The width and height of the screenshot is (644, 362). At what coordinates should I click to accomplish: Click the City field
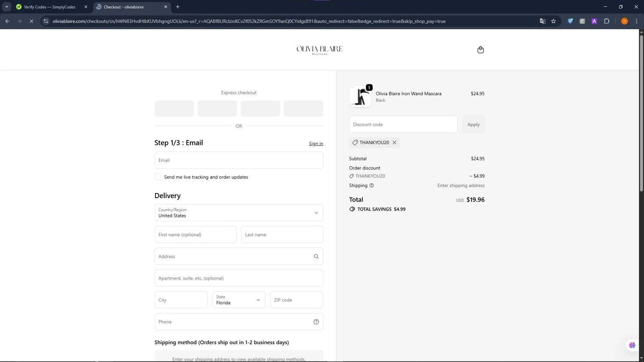pyautogui.click(x=181, y=300)
